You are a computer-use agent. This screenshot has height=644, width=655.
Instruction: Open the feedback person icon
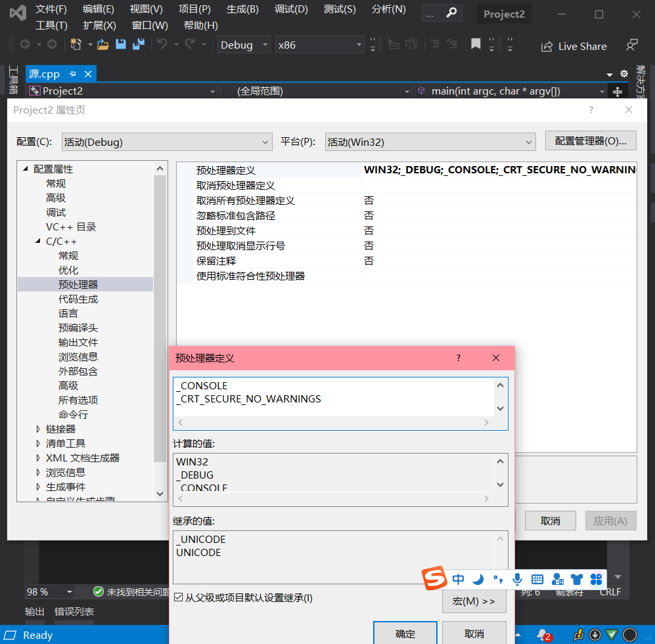click(632, 45)
